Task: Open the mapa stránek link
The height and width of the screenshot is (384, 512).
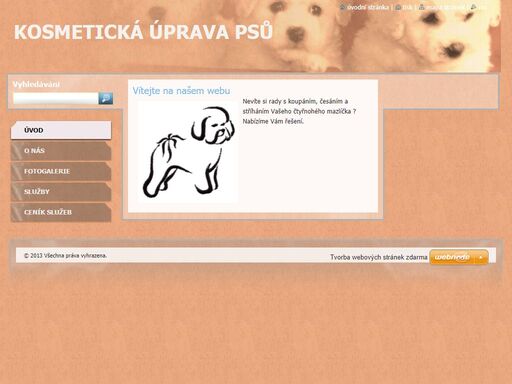Action: pyautogui.click(x=445, y=7)
